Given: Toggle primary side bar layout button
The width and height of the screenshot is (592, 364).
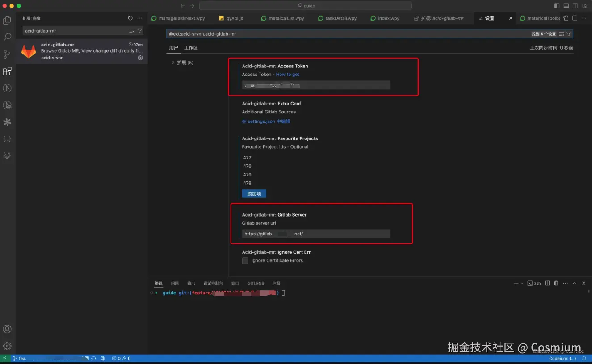Looking at the screenshot, I should [x=557, y=6].
